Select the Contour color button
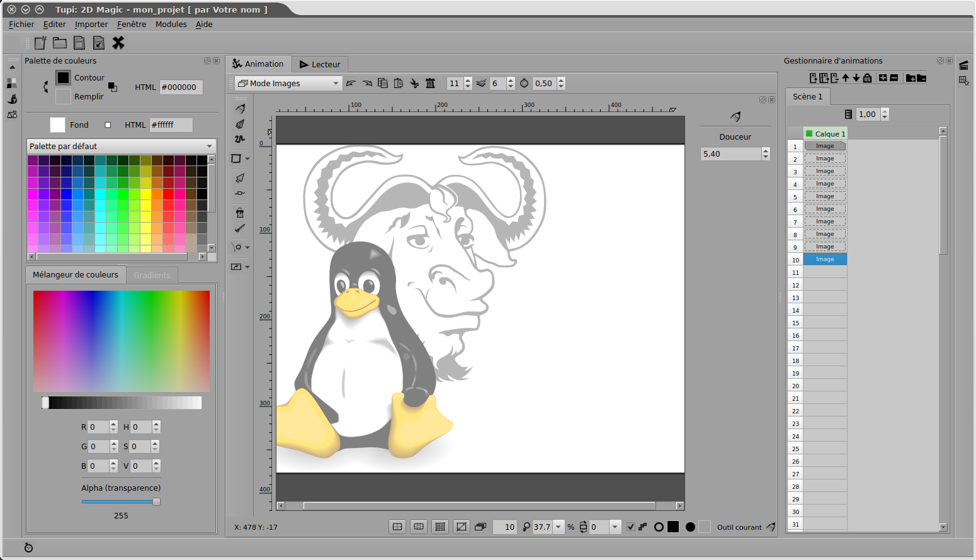Image resolution: width=976 pixels, height=560 pixels. pyautogui.click(x=63, y=77)
